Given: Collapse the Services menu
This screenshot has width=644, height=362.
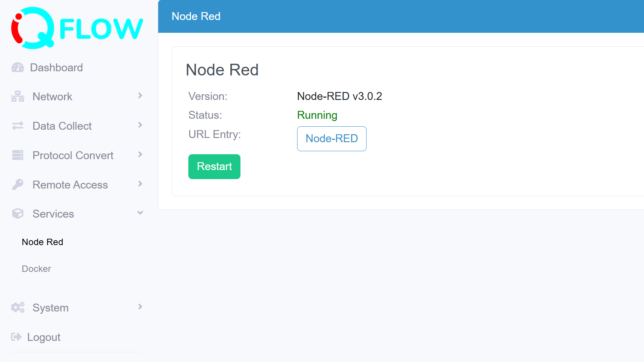Looking at the screenshot, I should pyautogui.click(x=140, y=213).
